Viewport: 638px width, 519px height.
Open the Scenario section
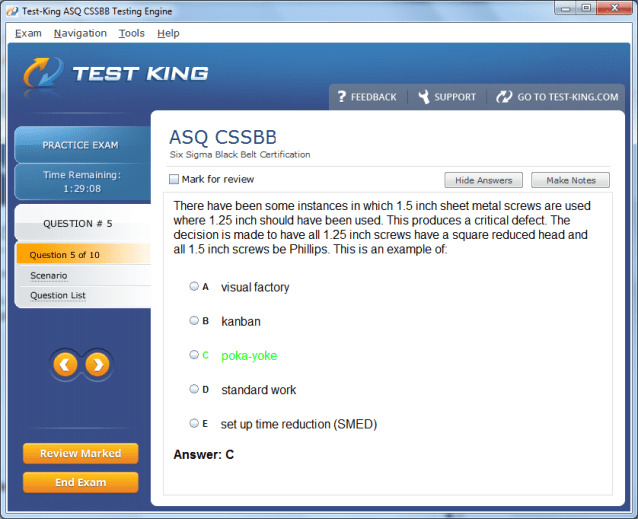pyautogui.click(x=48, y=275)
